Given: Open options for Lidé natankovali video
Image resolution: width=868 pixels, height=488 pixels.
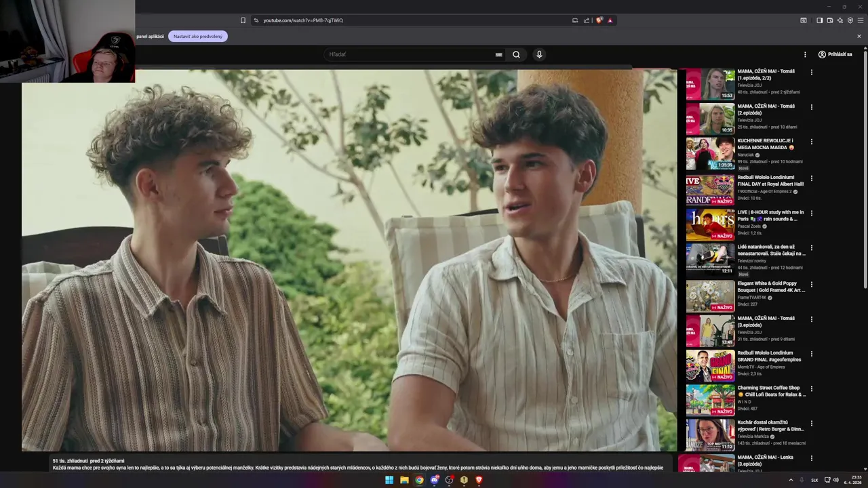Looking at the screenshot, I should pyautogui.click(x=811, y=248).
